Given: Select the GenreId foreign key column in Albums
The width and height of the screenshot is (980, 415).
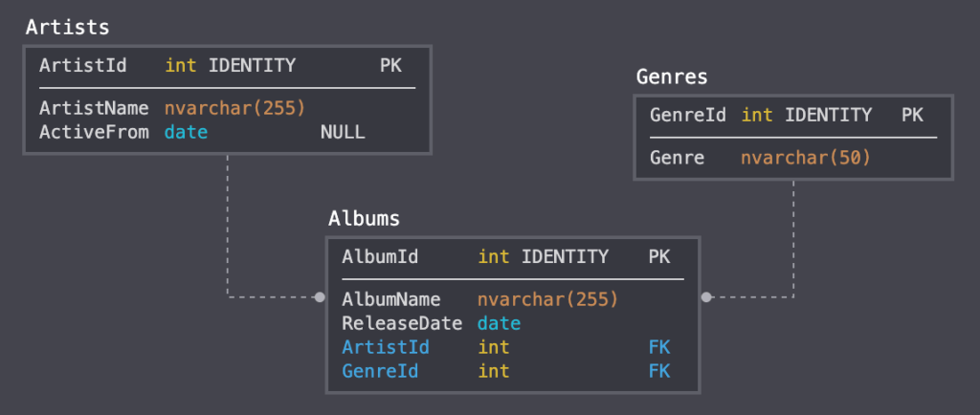Looking at the screenshot, I should 380,371.
